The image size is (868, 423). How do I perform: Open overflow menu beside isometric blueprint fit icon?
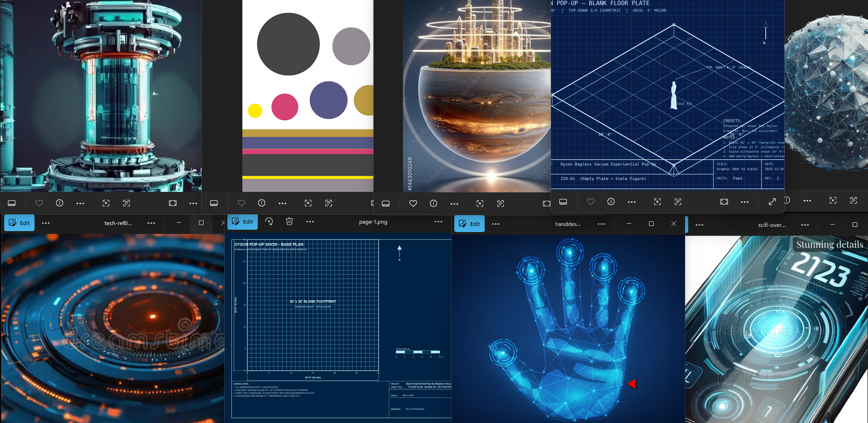745,202
